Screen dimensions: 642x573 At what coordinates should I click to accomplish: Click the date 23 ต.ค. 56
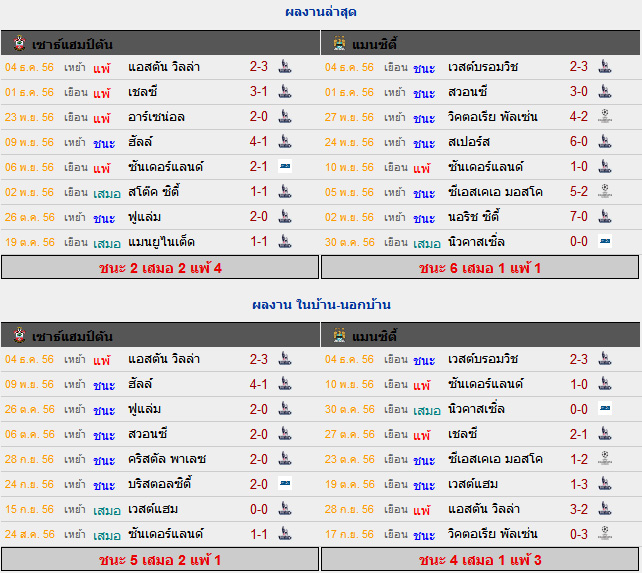[x=349, y=459]
